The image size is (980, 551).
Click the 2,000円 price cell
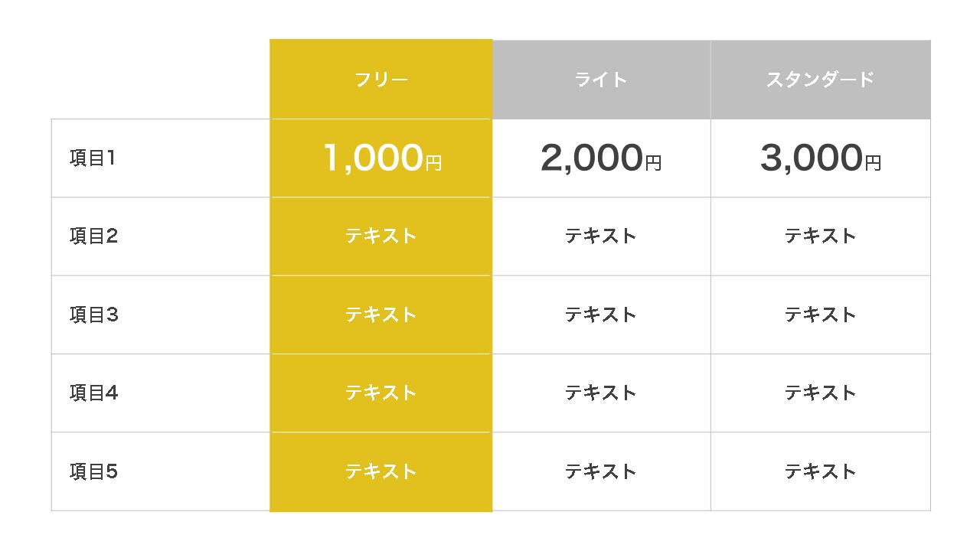(601, 158)
